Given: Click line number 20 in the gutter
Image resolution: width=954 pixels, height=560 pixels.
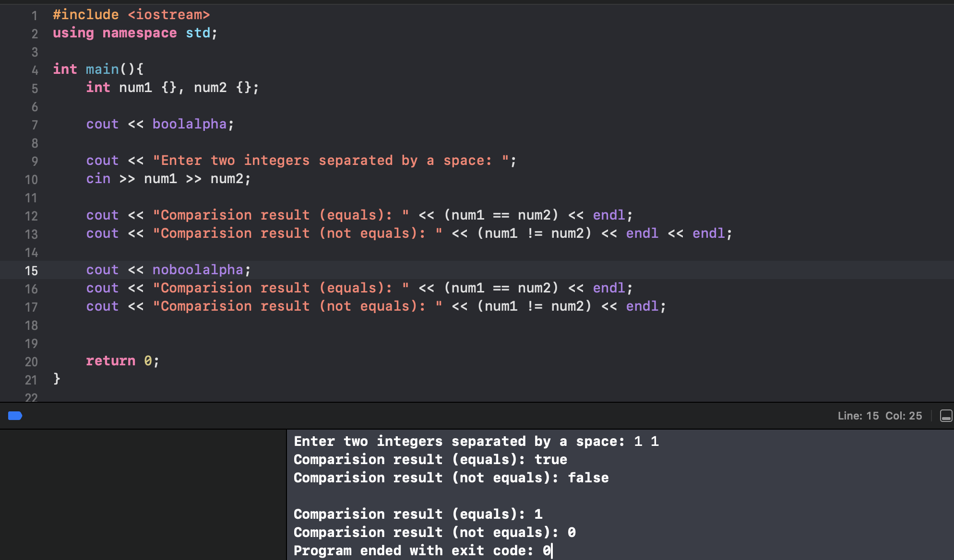Looking at the screenshot, I should (x=31, y=362).
